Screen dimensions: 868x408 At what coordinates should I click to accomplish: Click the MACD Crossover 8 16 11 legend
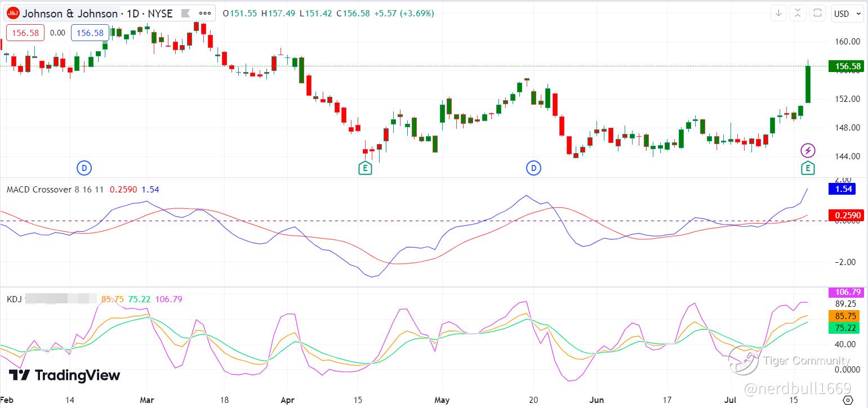click(55, 190)
